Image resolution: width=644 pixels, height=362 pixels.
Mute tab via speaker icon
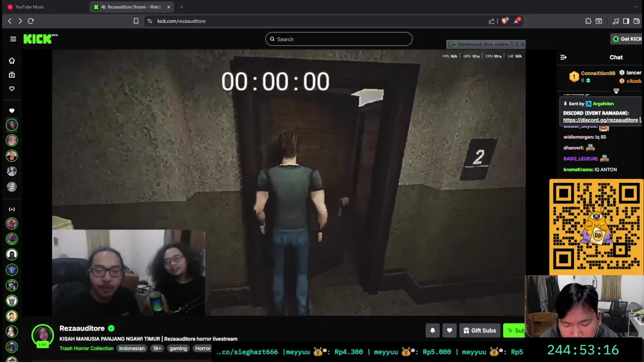coord(103,7)
